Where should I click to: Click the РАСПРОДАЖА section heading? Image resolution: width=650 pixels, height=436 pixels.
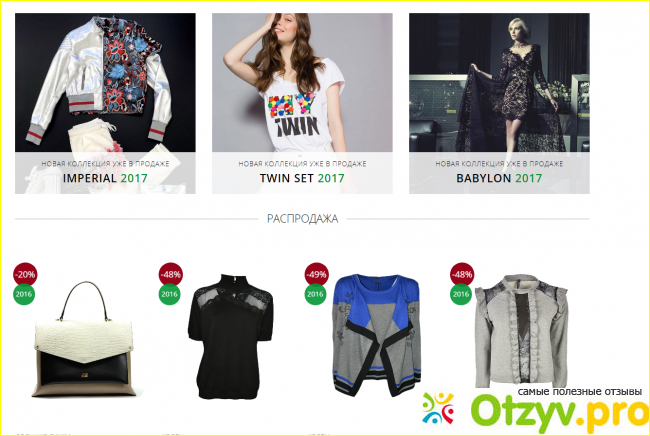(x=302, y=218)
